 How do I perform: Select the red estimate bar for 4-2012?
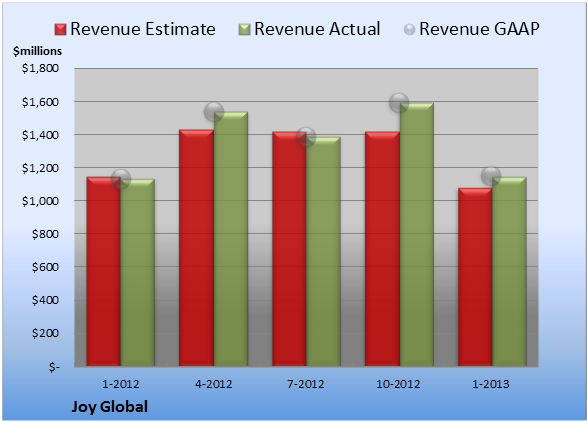point(196,248)
